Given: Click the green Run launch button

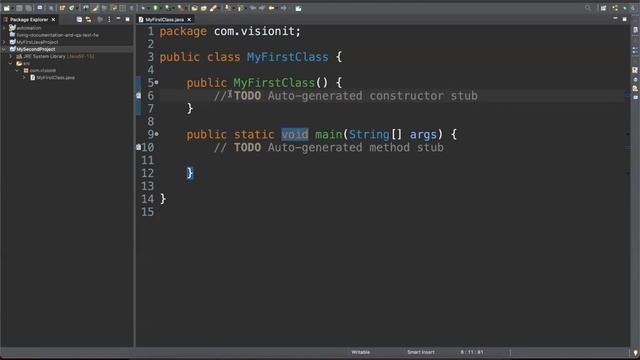Looking at the screenshot, I should point(155,8).
